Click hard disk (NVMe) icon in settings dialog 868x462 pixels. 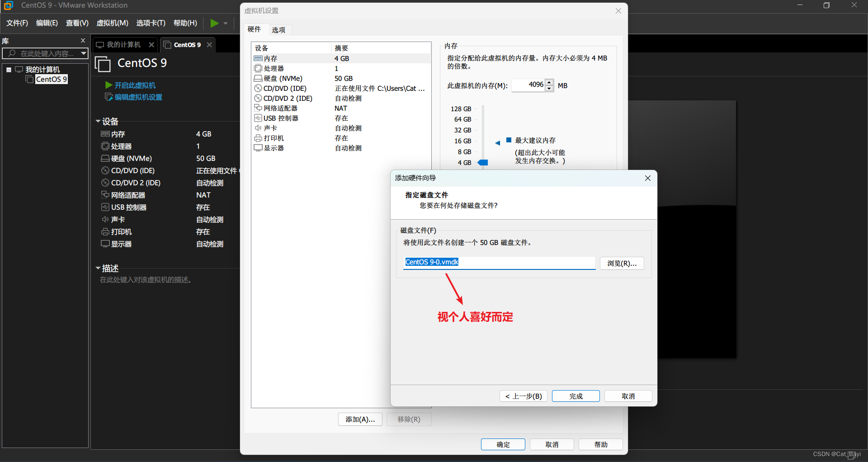click(258, 78)
